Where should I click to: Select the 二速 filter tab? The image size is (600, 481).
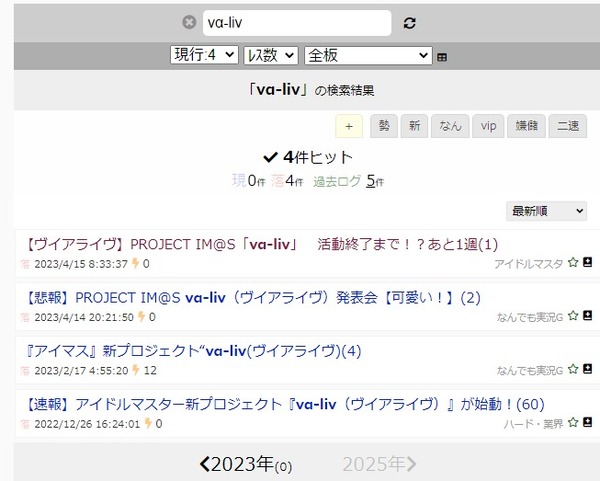pos(568,126)
